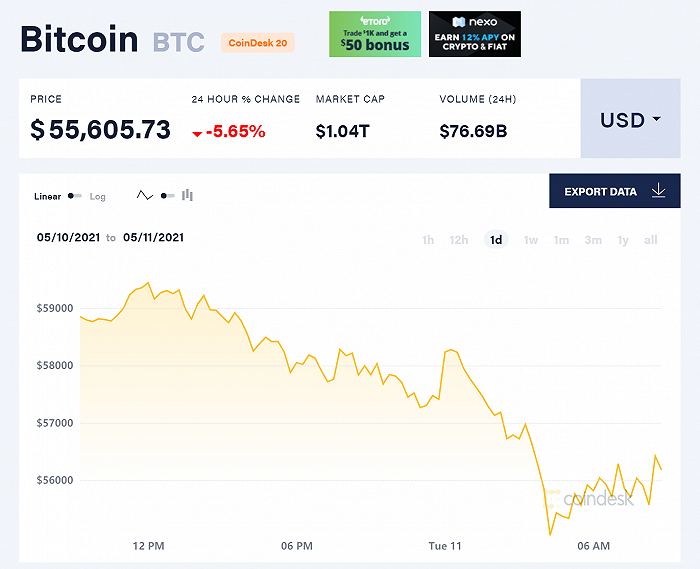Open the 05/11/2021 end date picker
This screenshot has height=569, width=700.
tap(153, 238)
